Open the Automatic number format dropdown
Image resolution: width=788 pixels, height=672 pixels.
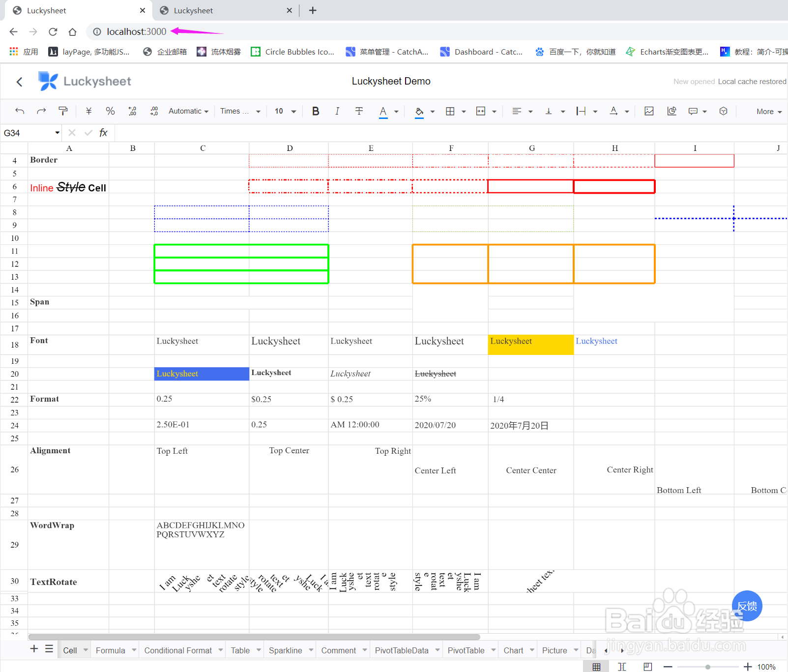pyautogui.click(x=189, y=111)
